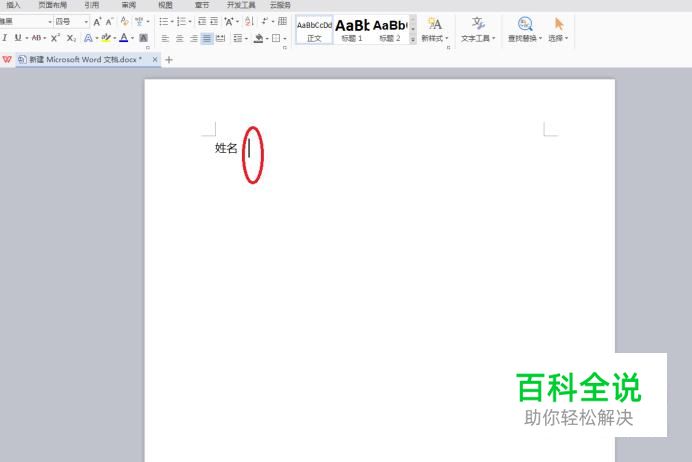Open the 开发工具 ribbon tab
The width and height of the screenshot is (692, 462).
[x=241, y=5]
